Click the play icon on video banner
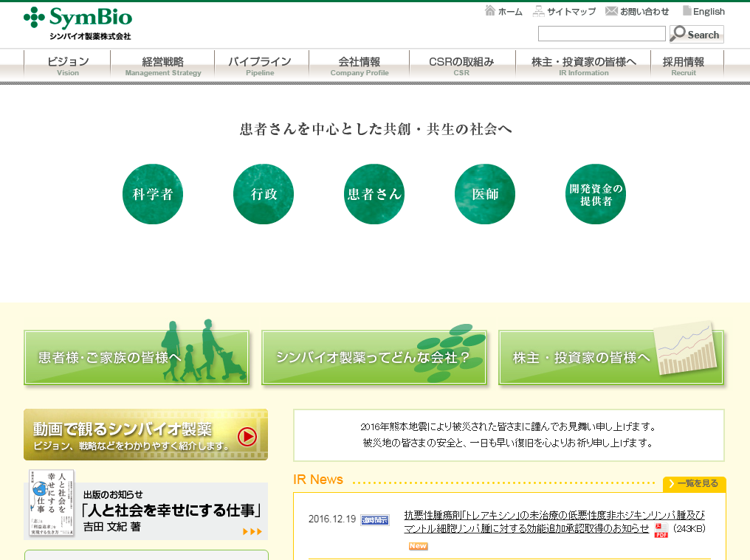The image size is (750, 560). [x=247, y=436]
